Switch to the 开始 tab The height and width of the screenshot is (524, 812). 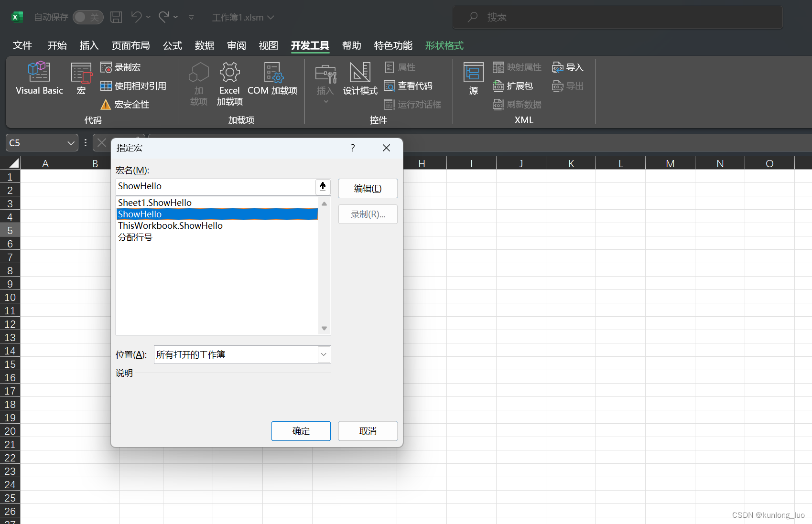[57, 45]
